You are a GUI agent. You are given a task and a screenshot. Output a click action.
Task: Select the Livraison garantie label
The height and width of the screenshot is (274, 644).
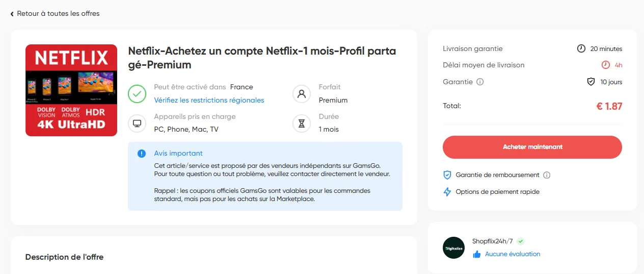pyautogui.click(x=473, y=48)
